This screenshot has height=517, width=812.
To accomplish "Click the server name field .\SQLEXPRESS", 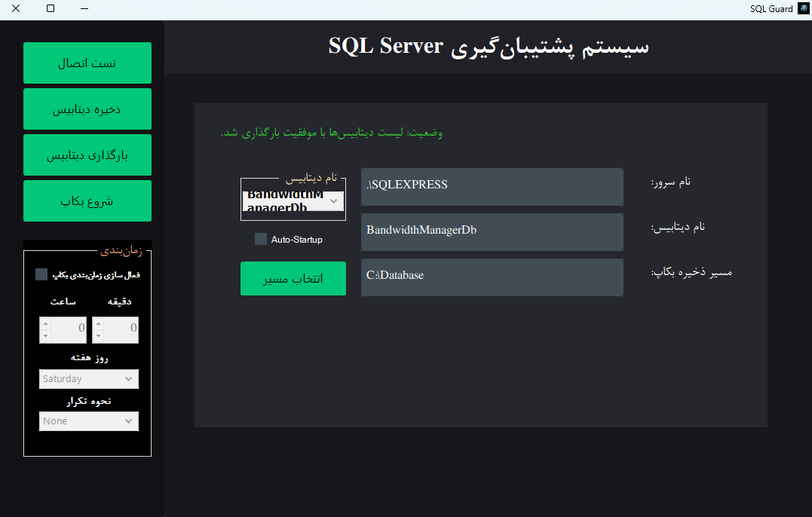I will 492,187.
